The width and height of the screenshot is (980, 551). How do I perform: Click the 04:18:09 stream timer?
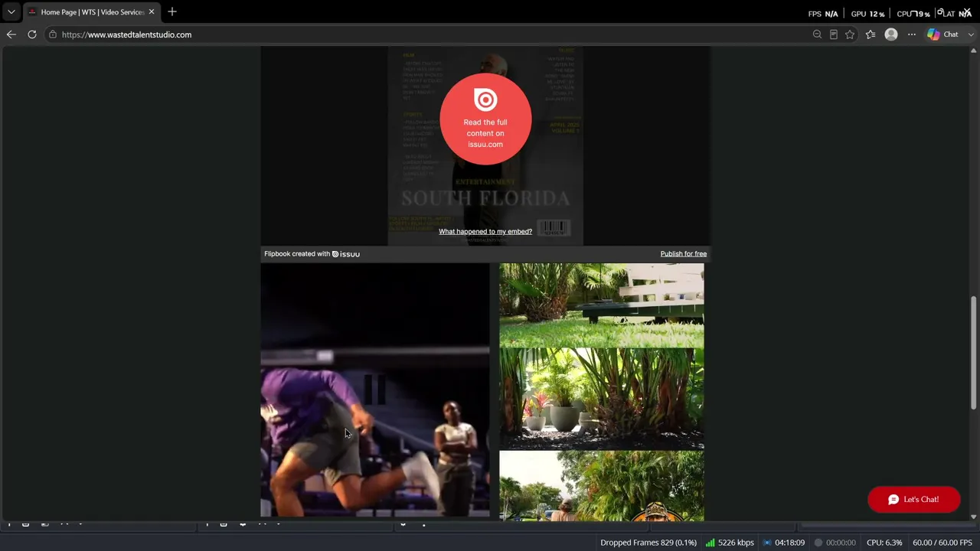tap(789, 543)
